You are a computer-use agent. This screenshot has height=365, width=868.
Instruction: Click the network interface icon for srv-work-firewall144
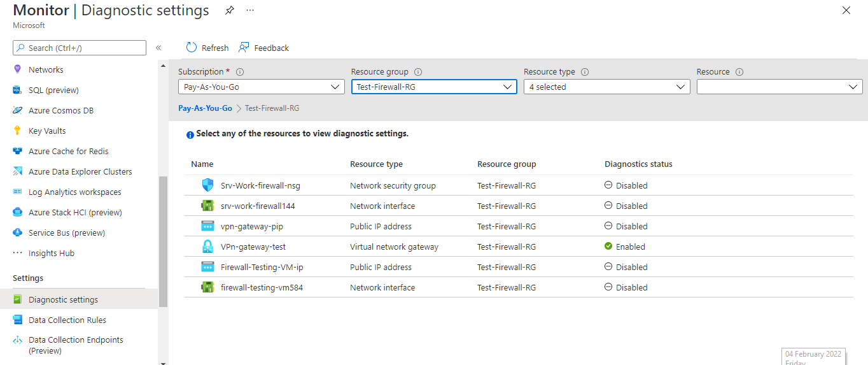207,206
